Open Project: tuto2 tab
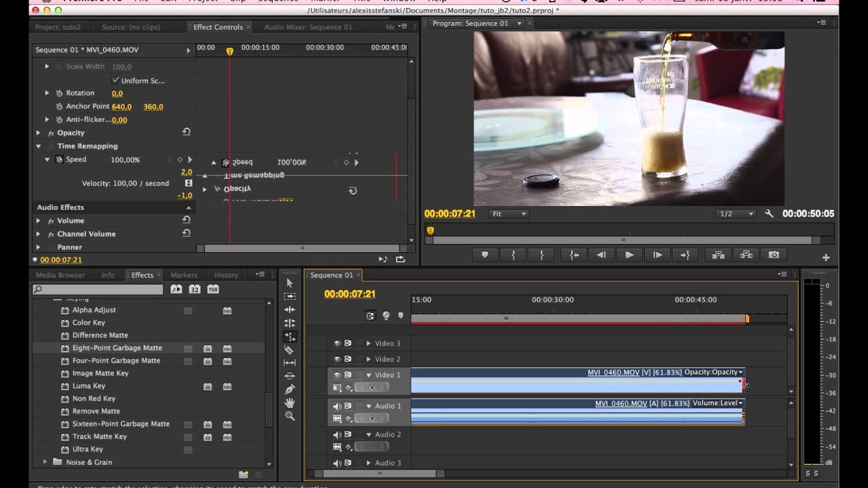Screen dimensions: 868x488 click(58, 27)
